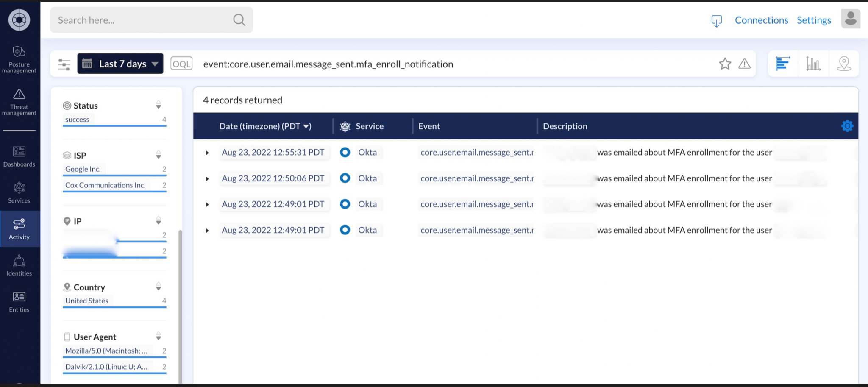Click the Description column header
This screenshot has height=387, width=868.
565,126
